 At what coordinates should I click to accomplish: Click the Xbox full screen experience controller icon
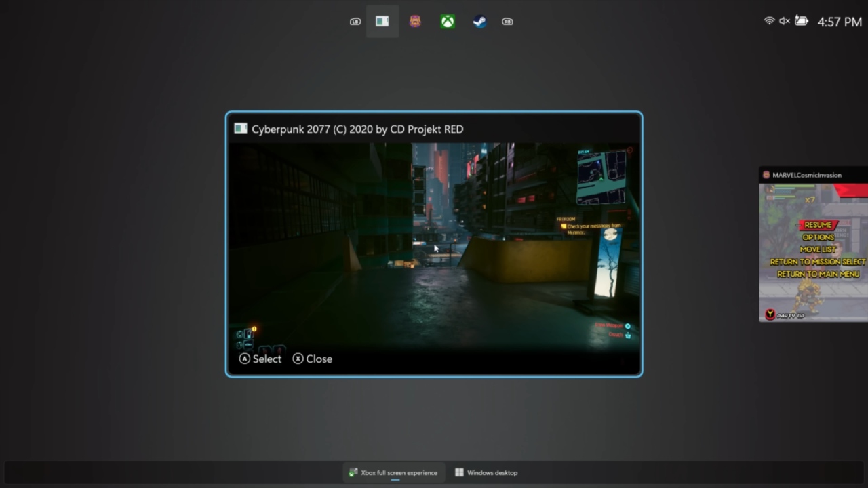pyautogui.click(x=353, y=472)
